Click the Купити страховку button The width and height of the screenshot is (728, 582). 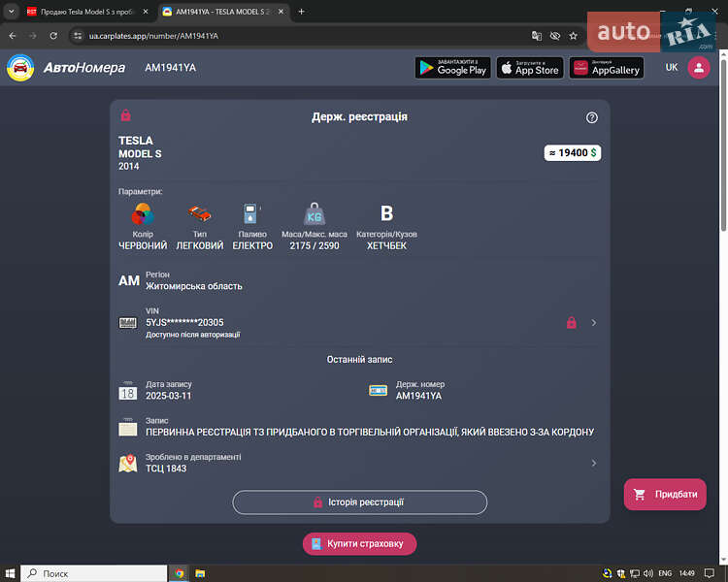coord(360,543)
